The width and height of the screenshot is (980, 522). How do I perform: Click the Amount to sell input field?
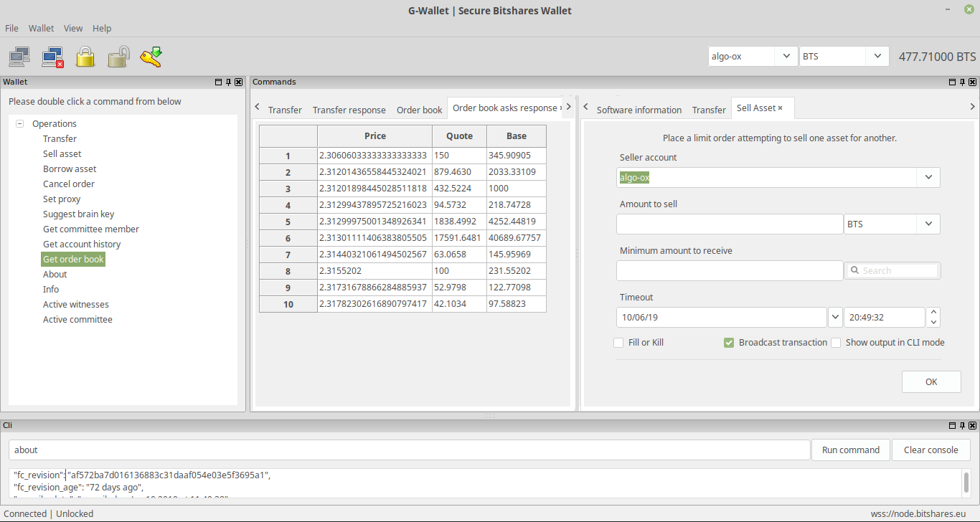point(730,224)
